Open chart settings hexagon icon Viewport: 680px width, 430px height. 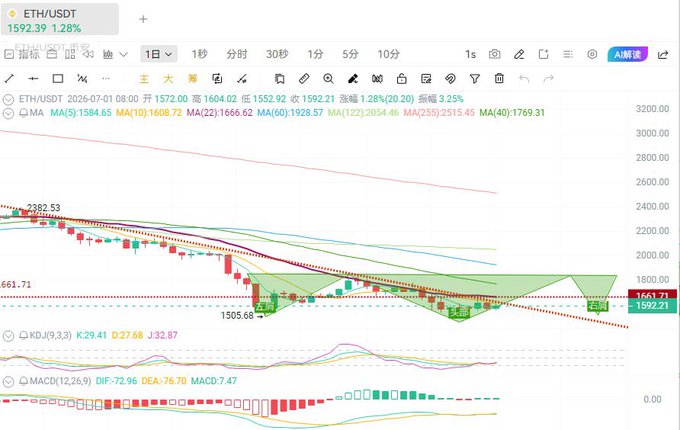[592, 54]
